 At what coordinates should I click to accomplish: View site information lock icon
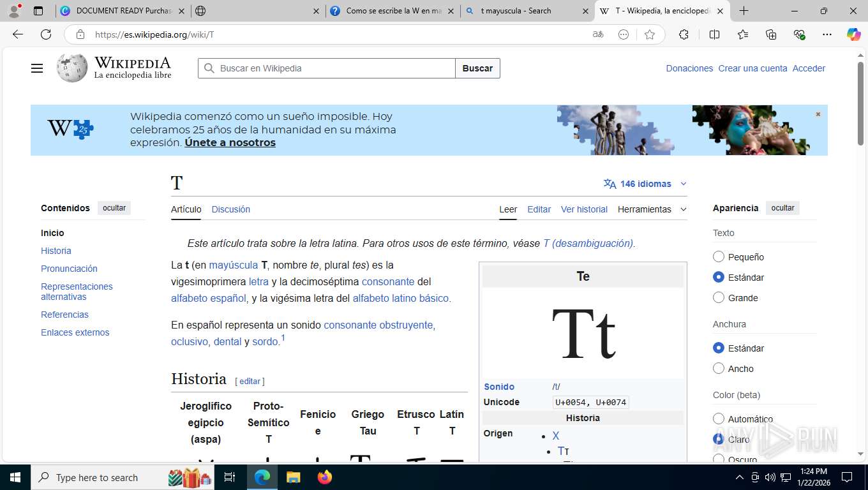[x=80, y=34]
